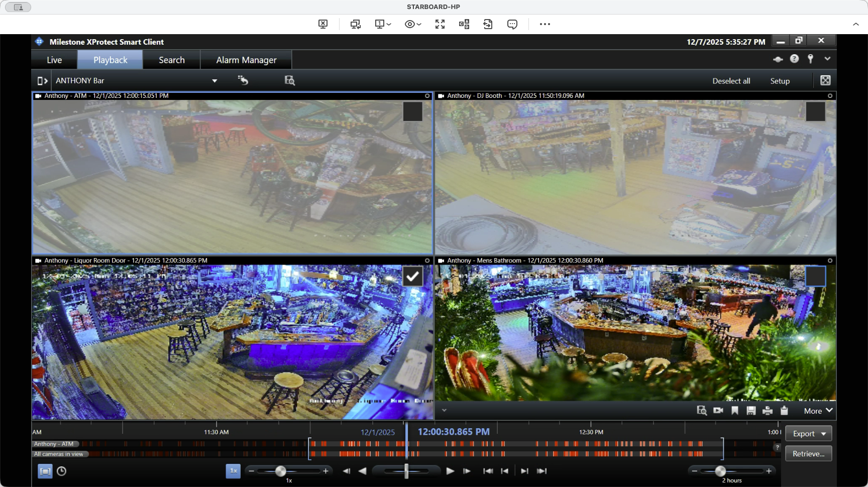Click the bookmark icon in camera toolbar
The width and height of the screenshot is (868, 487).
coord(735,411)
